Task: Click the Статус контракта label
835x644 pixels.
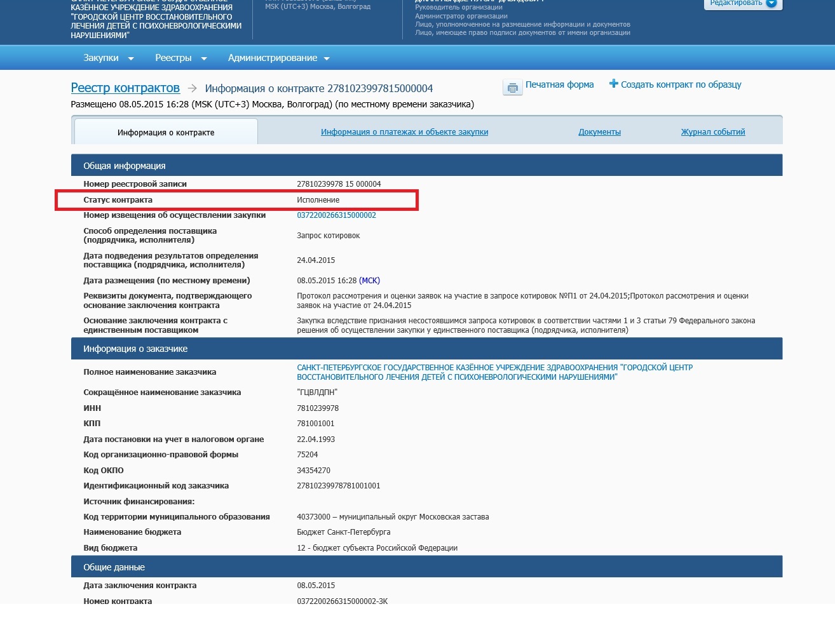Action: pyautogui.click(x=118, y=200)
